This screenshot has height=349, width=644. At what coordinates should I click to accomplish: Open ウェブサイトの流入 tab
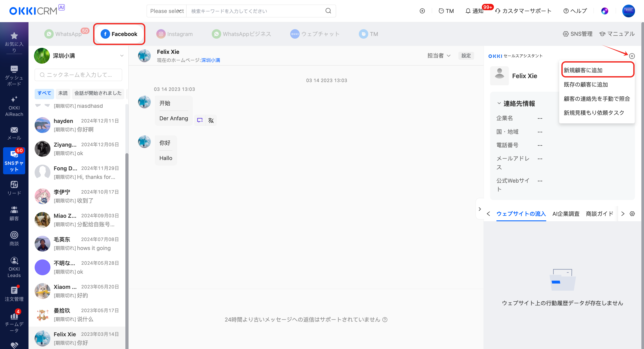(x=521, y=214)
